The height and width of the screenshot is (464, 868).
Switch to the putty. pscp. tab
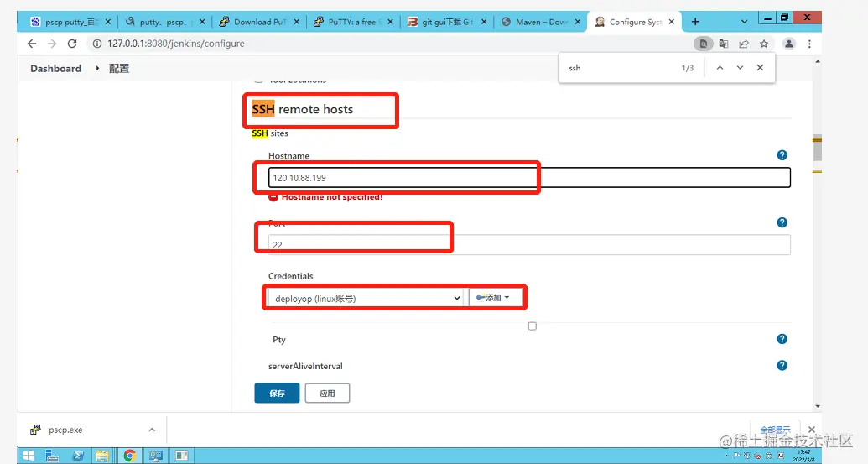[x=164, y=22]
